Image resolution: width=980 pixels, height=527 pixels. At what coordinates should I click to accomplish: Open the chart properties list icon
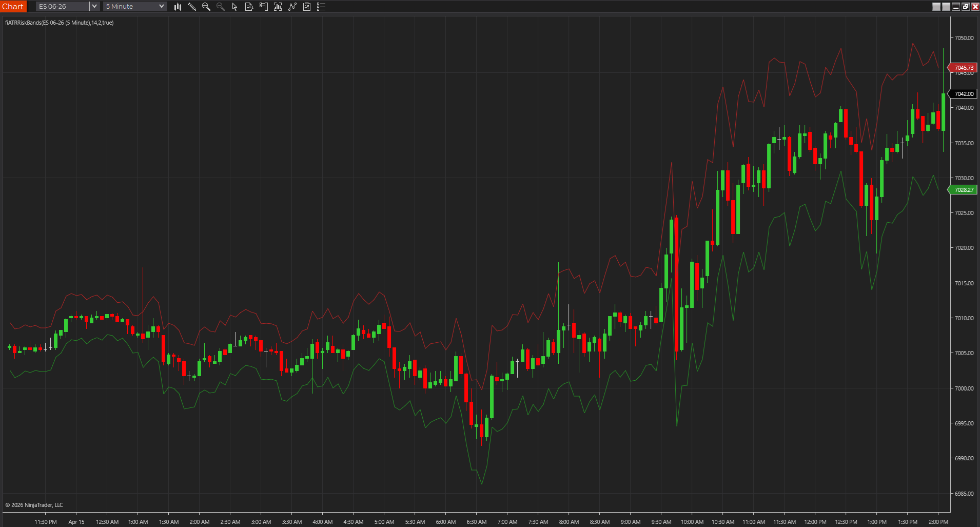click(321, 6)
